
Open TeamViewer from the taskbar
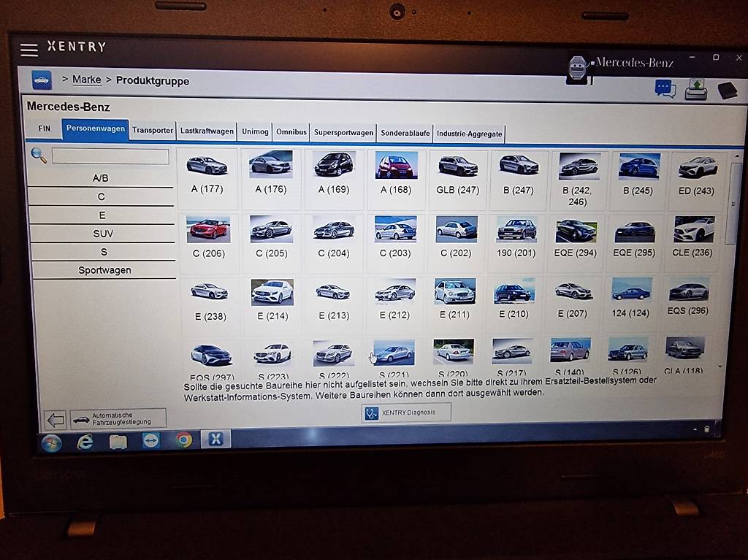(x=151, y=440)
